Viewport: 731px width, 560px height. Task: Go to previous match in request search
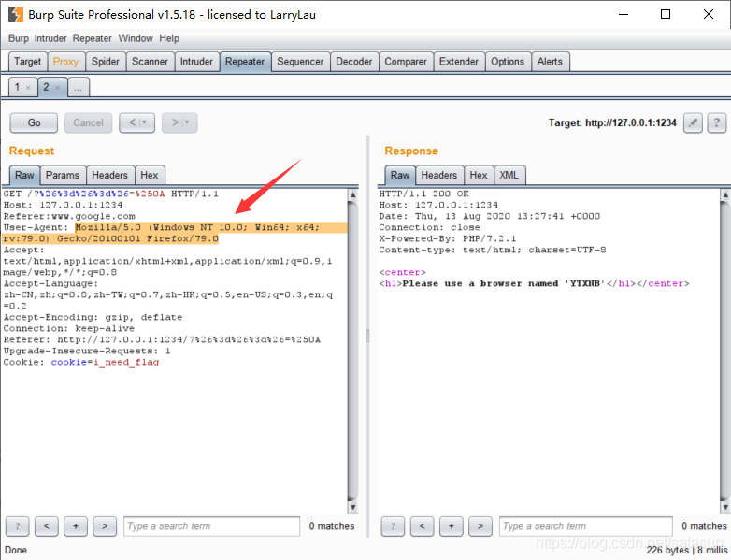click(47, 526)
